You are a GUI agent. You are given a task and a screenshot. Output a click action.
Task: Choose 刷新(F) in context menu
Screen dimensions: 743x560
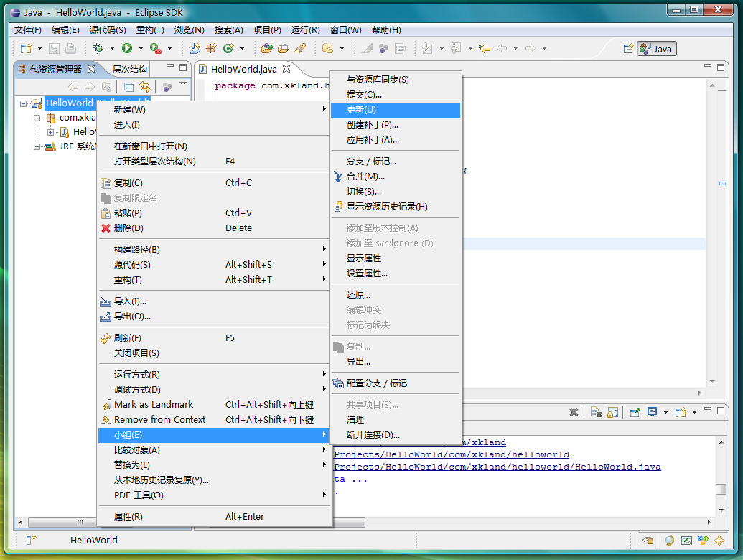[213, 338]
